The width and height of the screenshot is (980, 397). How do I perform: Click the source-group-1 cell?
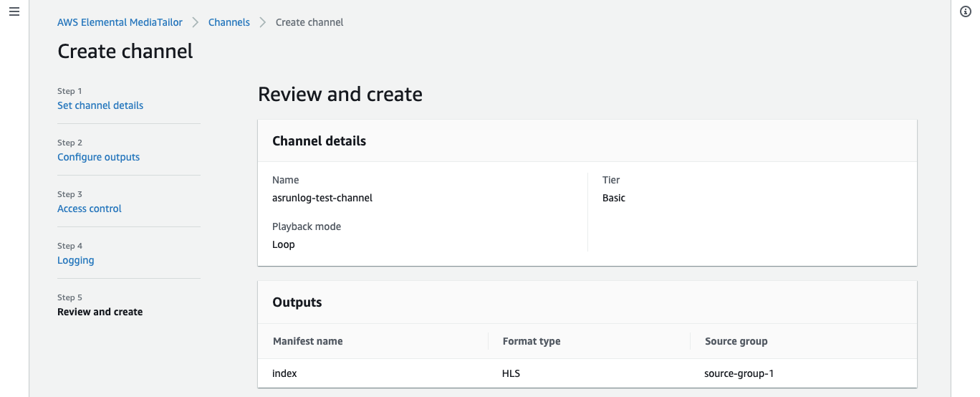(739, 373)
